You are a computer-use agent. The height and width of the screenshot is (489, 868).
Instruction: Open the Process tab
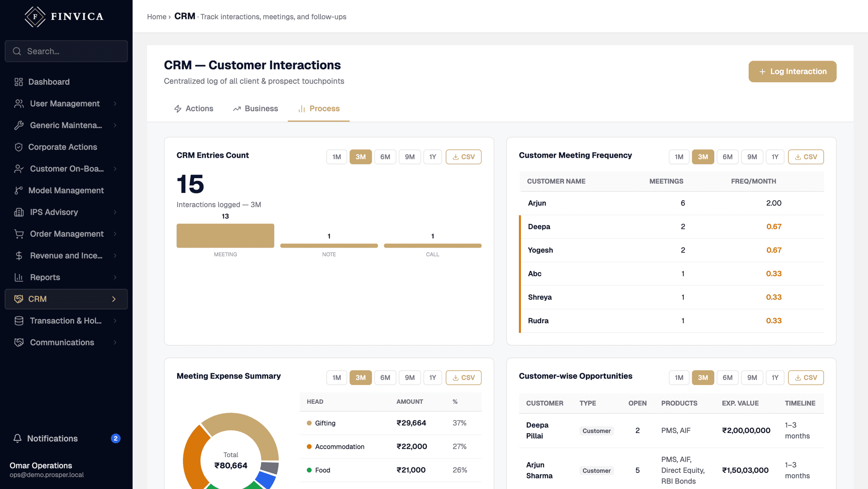(319, 109)
